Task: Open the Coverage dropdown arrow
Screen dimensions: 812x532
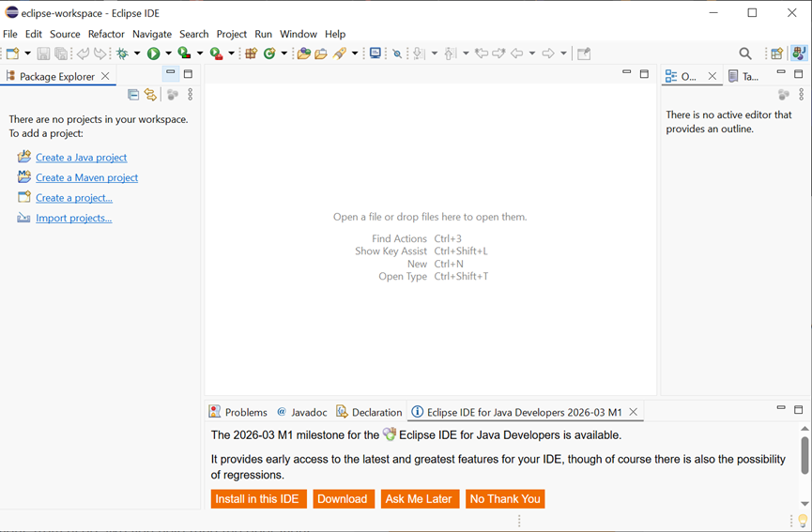Action: (199, 53)
